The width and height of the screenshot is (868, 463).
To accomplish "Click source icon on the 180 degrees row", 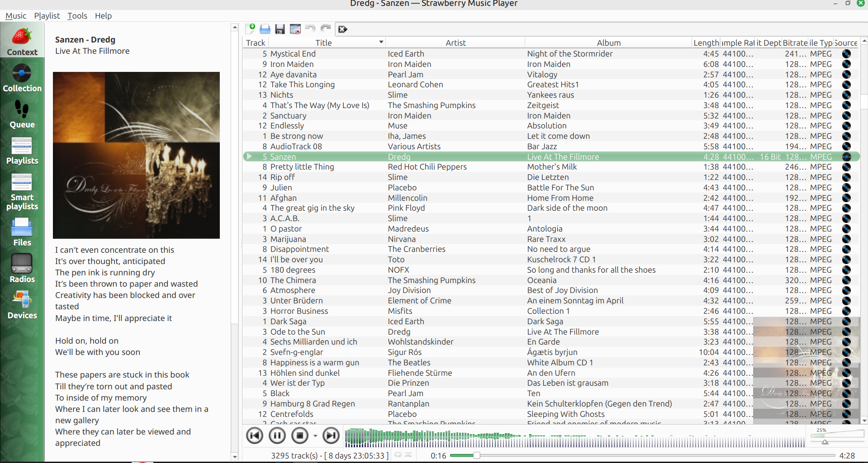I will pos(846,270).
